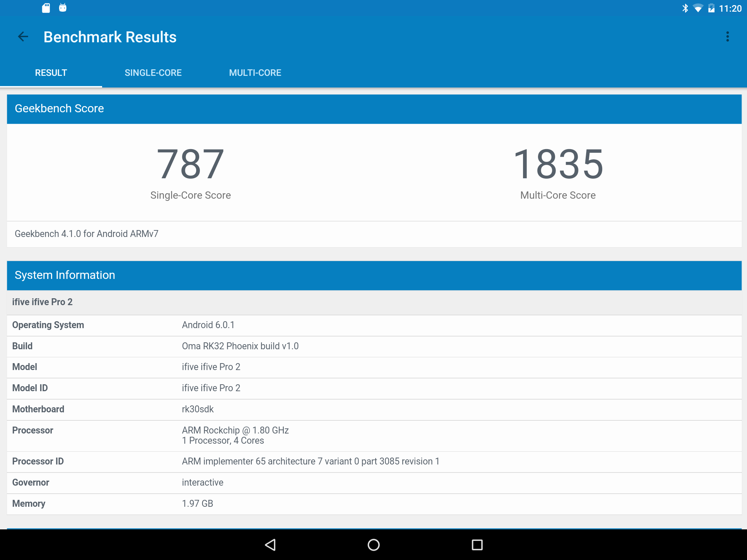Tap the Build row label
Screen dimensions: 747x560
click(x=22, y=346)
